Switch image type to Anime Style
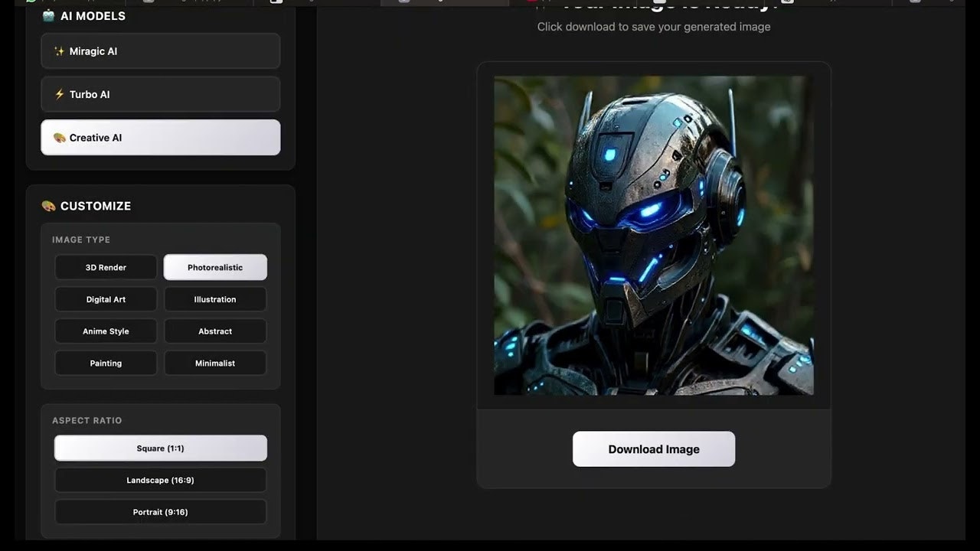This screenshot has width=980, height=551. (106, 331)
